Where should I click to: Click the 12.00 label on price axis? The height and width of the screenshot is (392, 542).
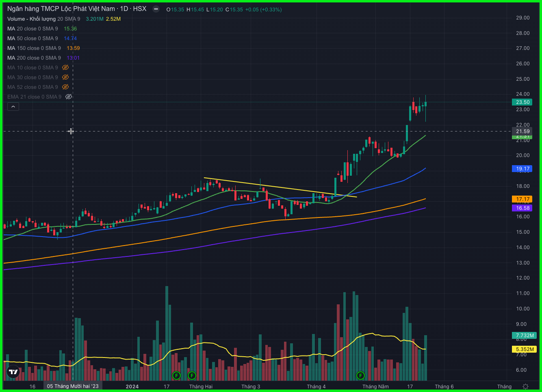click(522, 278)
